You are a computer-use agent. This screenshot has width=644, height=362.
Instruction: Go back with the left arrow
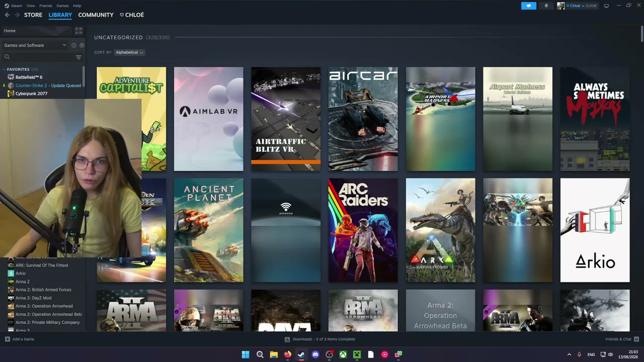pyautogui.click(x=7, y=15)
